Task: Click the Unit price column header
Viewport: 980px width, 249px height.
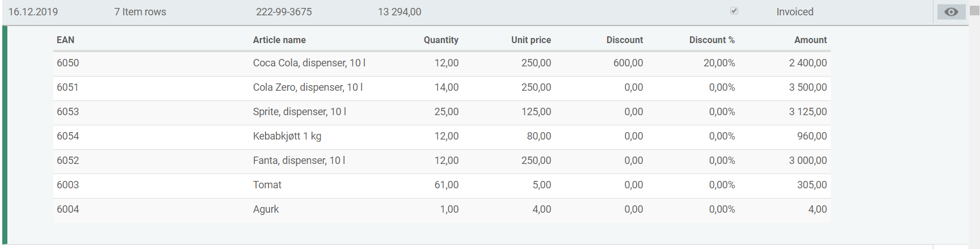Action: (531, 40)
